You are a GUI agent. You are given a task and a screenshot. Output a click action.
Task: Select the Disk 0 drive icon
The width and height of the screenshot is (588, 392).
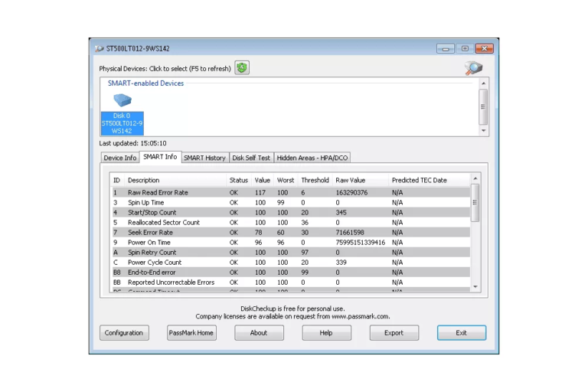point(122,102)
